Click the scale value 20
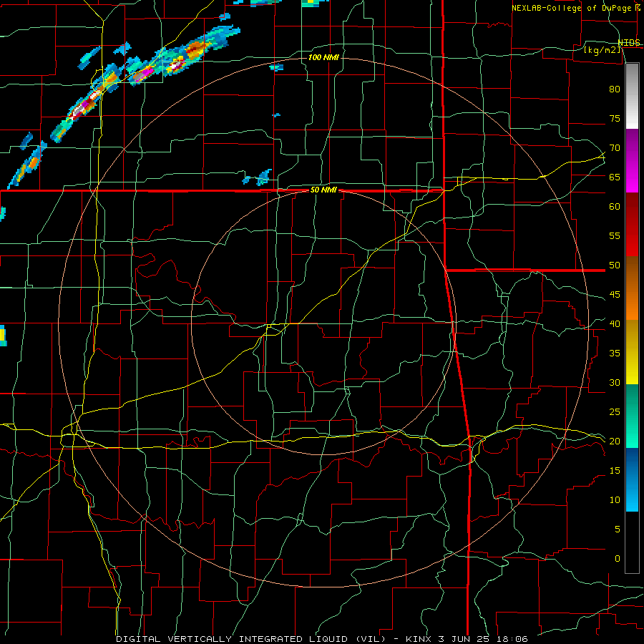Viewport: 644px width, 644px height. pos(615,441)
